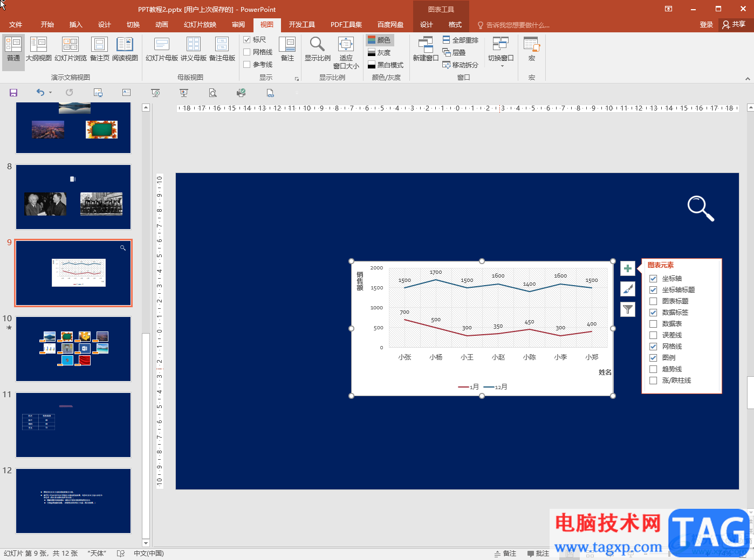Click 共享 share button
The width and height of the screenshot is (754, 560).
[x=734, y=25]
